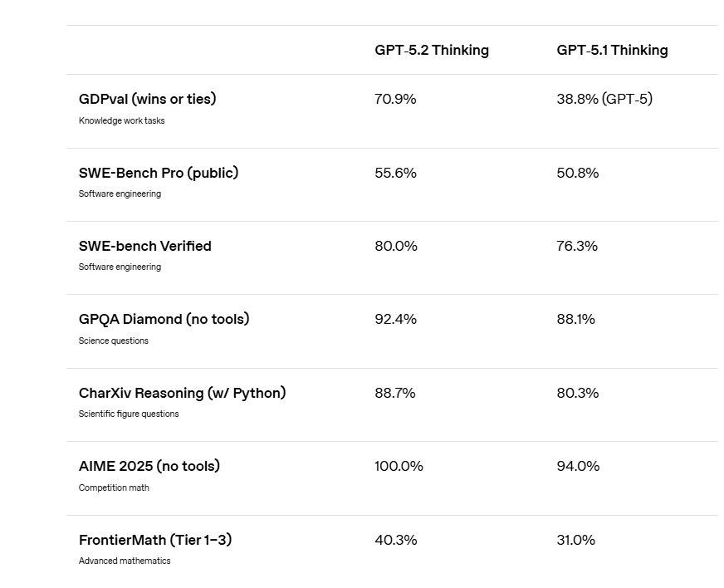Select the Scientific figure questions subtitle
724x588 pixels.
pos(129,414)
